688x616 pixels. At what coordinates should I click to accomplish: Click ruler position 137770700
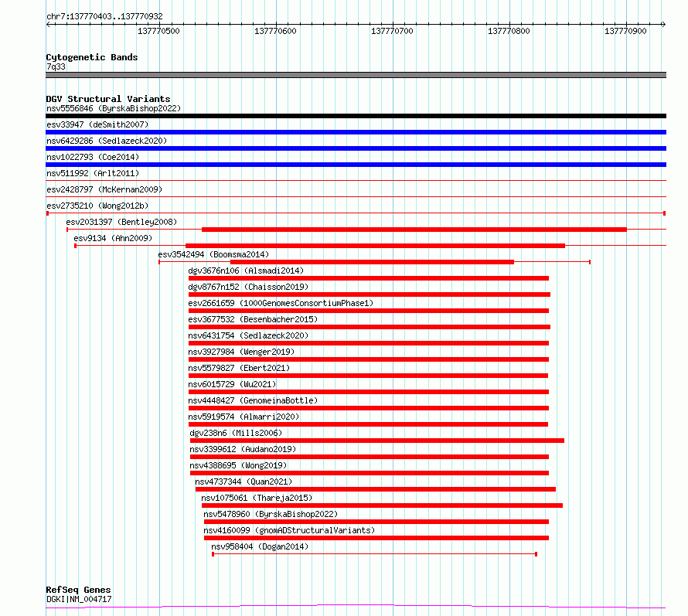[392, 31]
